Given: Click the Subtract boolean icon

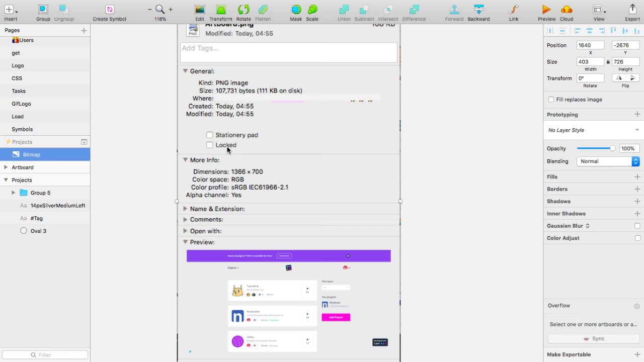Looking at the screenshot, I should [364, 10].
